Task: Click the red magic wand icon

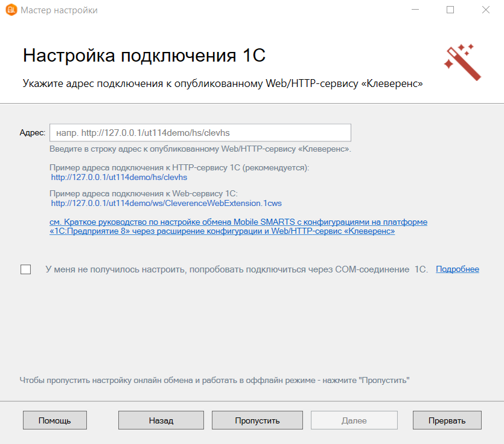Action: [462, 62]
